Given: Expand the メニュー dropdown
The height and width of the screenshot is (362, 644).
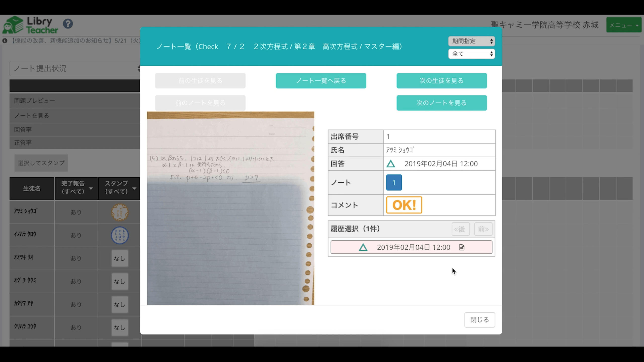Looking at the screenshot, I should pos(623,25).
